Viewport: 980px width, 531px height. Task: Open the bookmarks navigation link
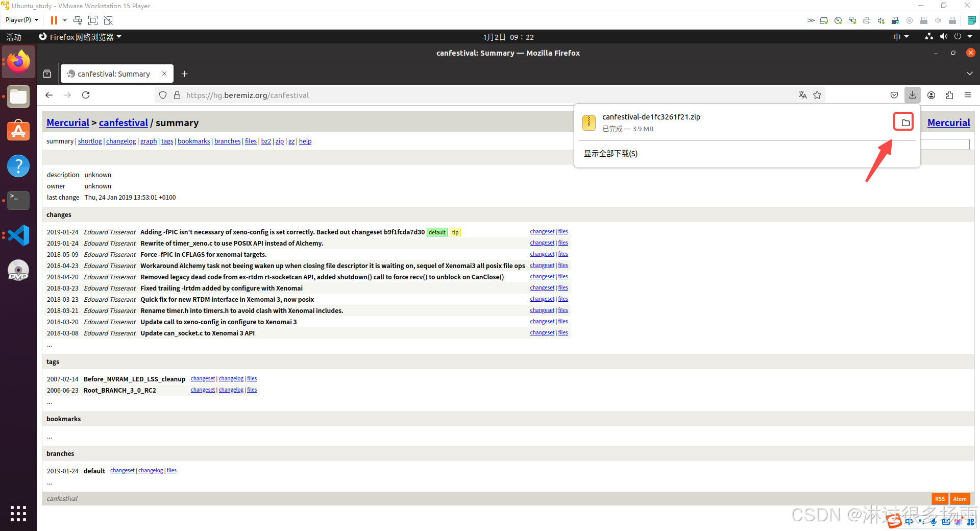(x=194, y=141)
